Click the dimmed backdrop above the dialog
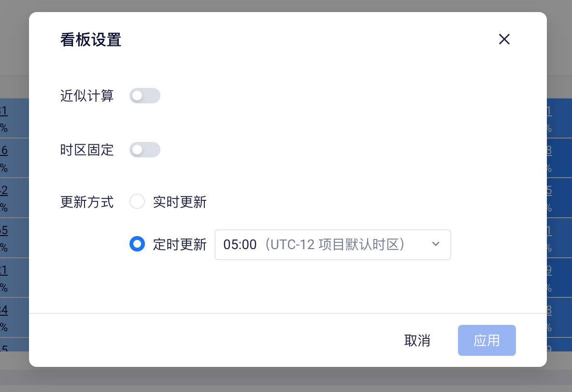The image size is (572, 392). (x=286, y=5)
